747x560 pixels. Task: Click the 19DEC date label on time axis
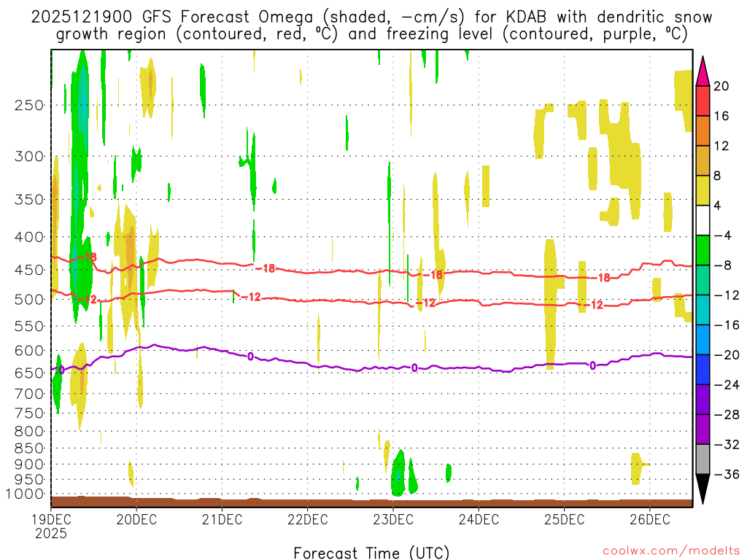click(50, 520)
